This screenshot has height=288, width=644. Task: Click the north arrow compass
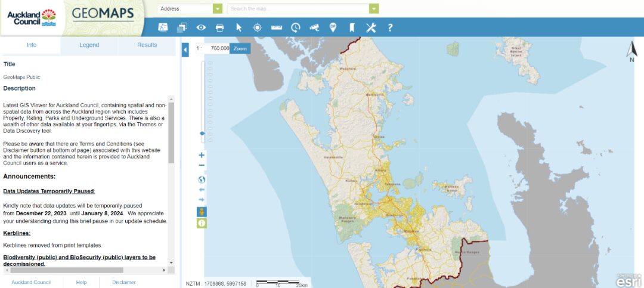point(631,51)
